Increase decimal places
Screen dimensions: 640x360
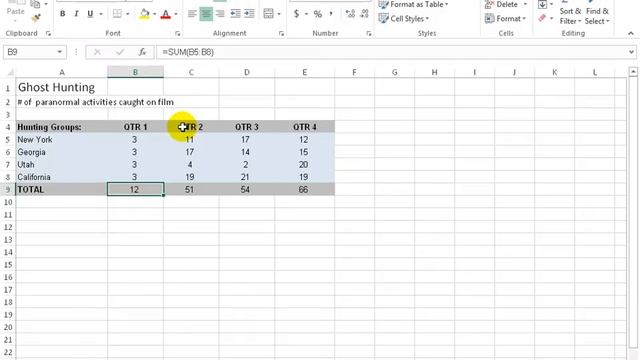pyautogui.click(x=350, y=14)
